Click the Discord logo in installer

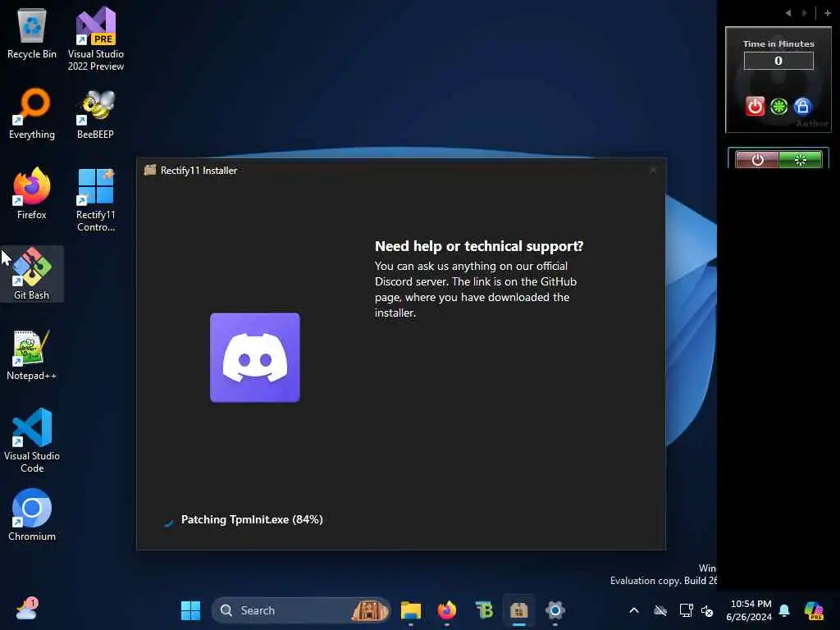(255, 358)
